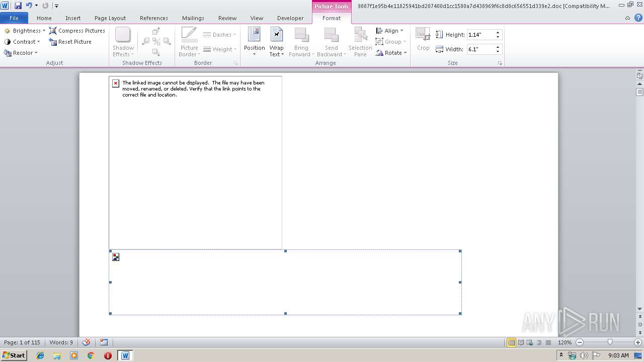The image size is (644, 362).
Task: Open the Border group dialog launcher
Action: point(235,63)
